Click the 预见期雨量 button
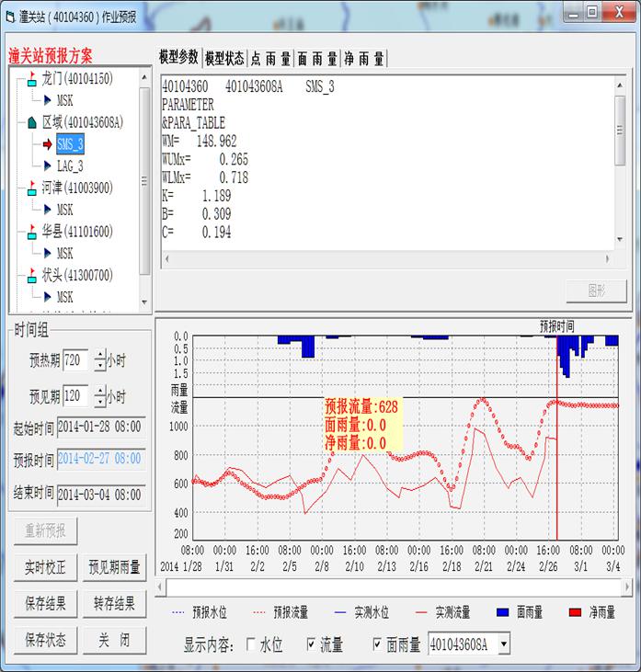641x672 pixels. coord(114,567)
